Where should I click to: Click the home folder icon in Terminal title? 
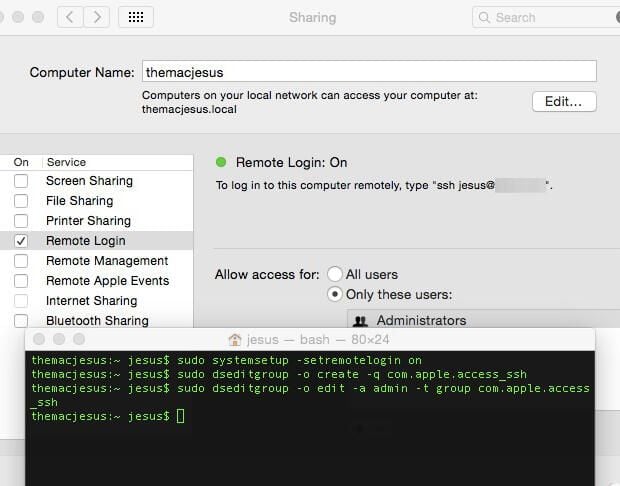coord(235,339)
